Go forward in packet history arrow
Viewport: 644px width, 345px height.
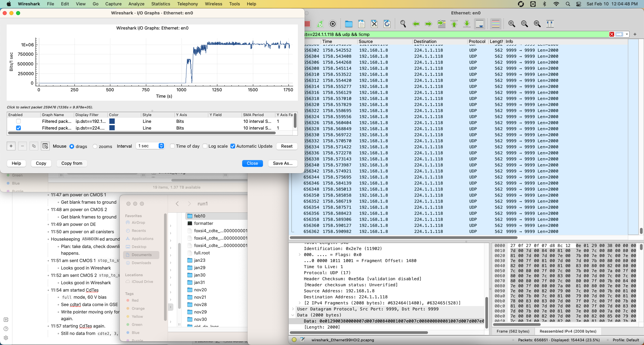[x=429, y=24]
